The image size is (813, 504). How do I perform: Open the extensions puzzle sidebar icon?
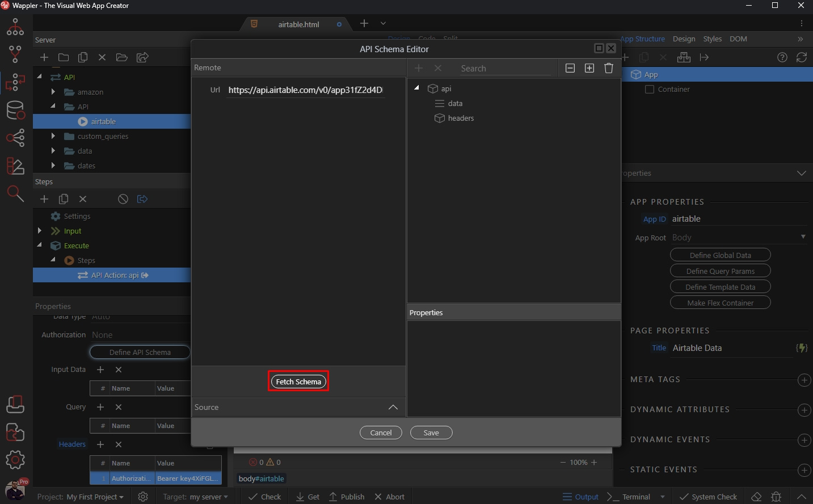pos(15,432)
